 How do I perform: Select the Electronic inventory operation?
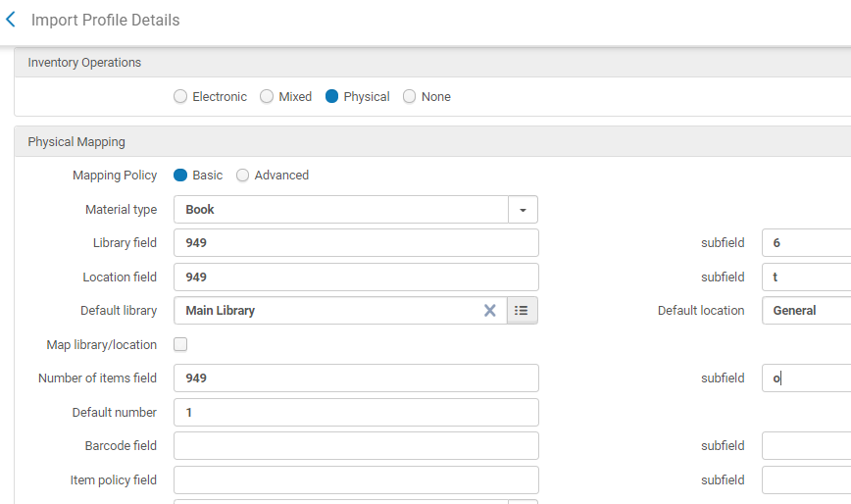[x=179, y=97]
